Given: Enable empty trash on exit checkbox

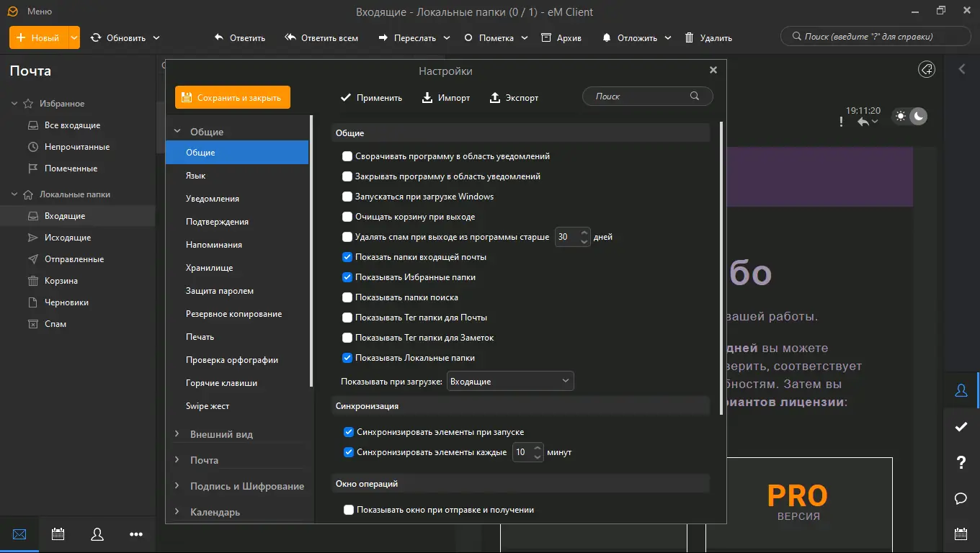Looking at the screenshot, I should coord(347,217).
